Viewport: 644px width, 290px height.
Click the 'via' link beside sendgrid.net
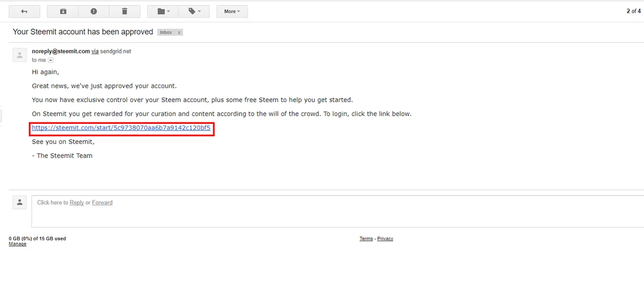click(95, 51)
